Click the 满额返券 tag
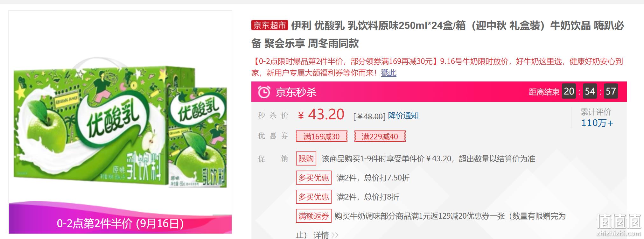 click(314, 216)
